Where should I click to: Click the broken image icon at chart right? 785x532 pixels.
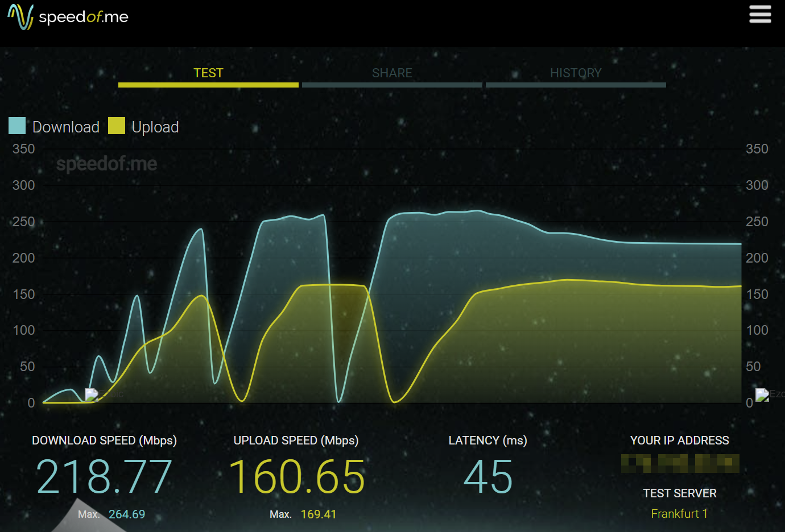pyautogui.click(x=762, y=394)
